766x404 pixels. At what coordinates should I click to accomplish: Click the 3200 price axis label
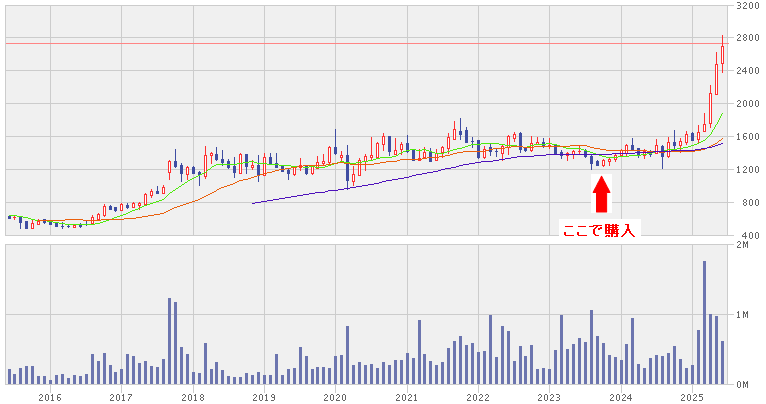[x=747, y=6]
